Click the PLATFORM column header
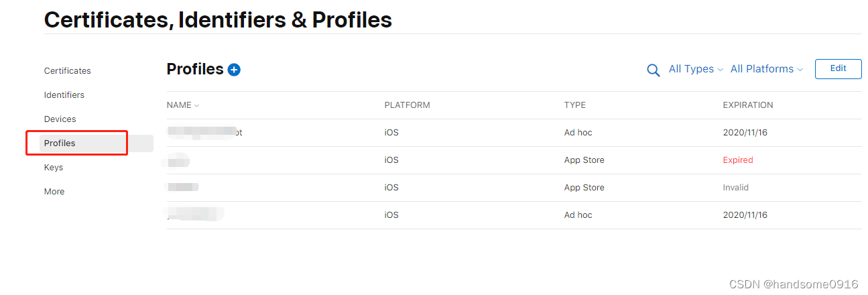The width and height of the screenshot is (868, 295). [x=407, y=105]
